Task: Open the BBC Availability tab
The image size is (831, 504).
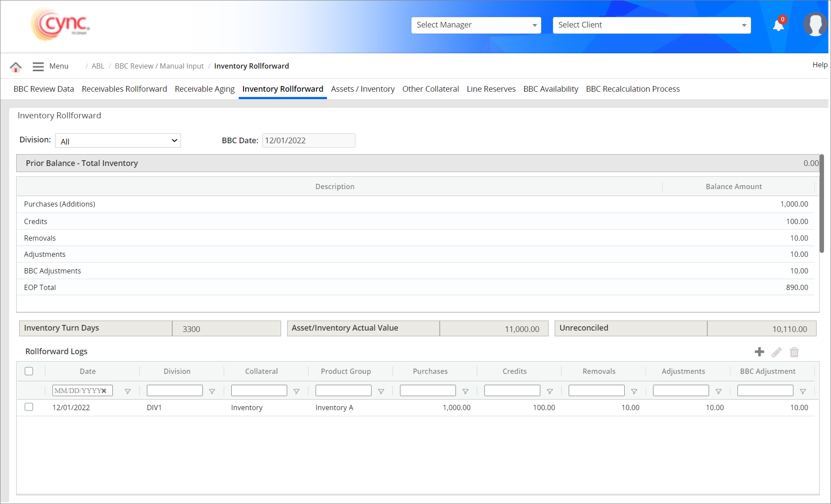Action: click(551, 89)
